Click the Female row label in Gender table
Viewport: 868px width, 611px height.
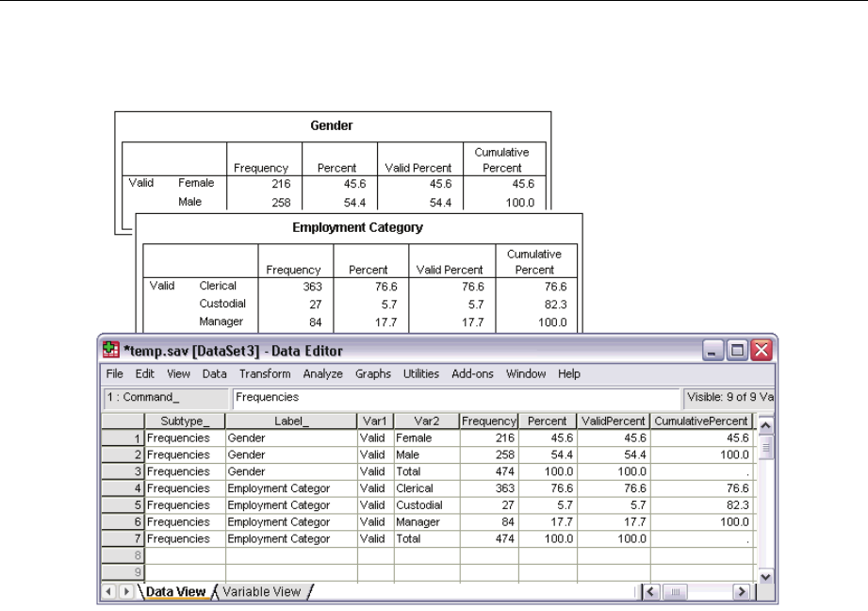(x=196, y=183)
